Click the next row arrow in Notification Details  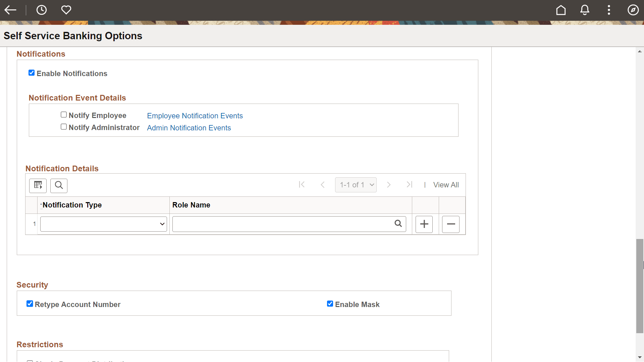pyautogui.click(x=389, y=184)
